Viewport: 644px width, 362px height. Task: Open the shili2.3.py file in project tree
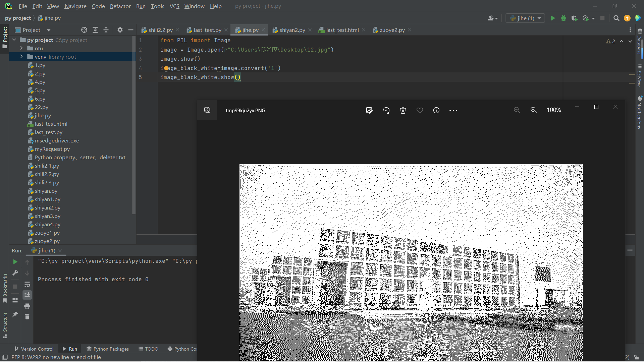click(47, 183)
